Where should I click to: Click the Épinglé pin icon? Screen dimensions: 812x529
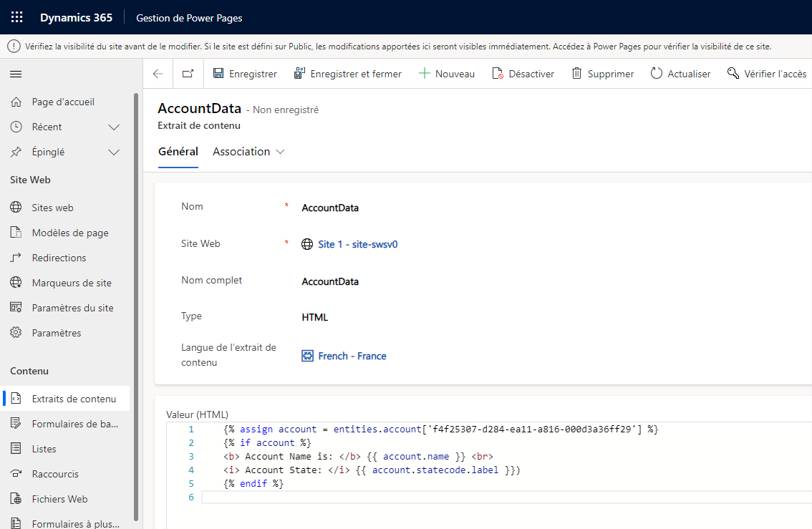[x=16, y=152]
